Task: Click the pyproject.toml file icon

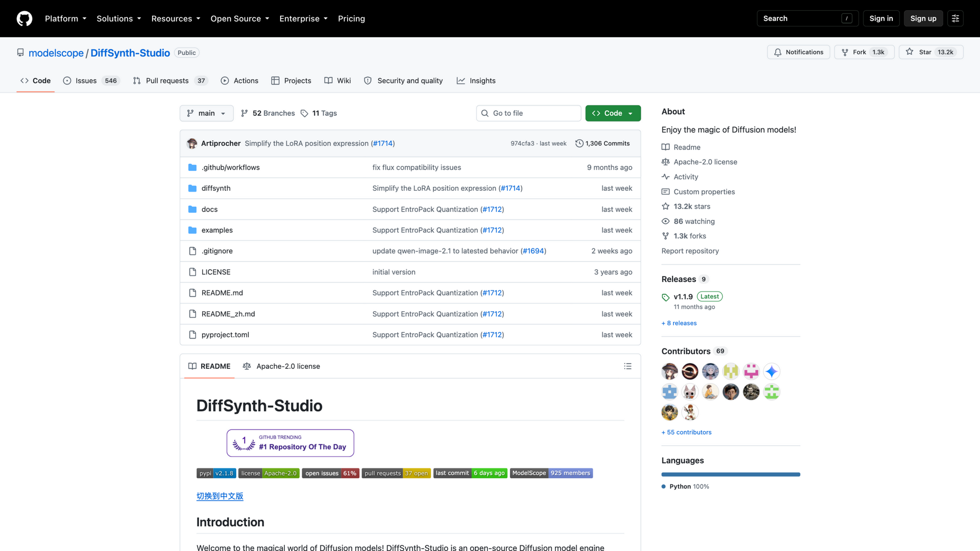Action: point(192,335)
